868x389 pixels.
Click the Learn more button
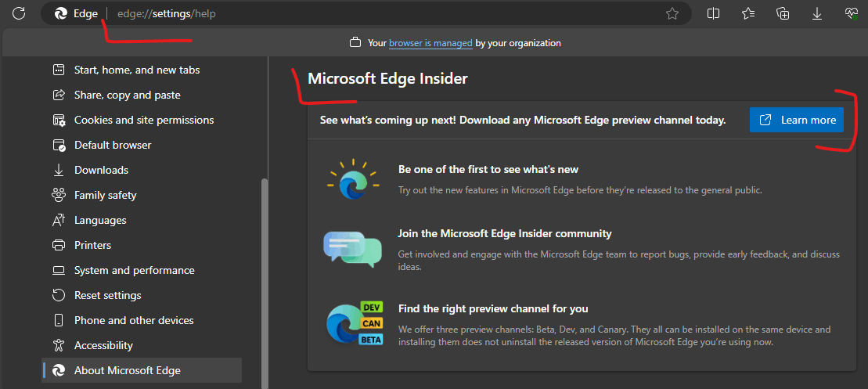[x=797, y=120]
